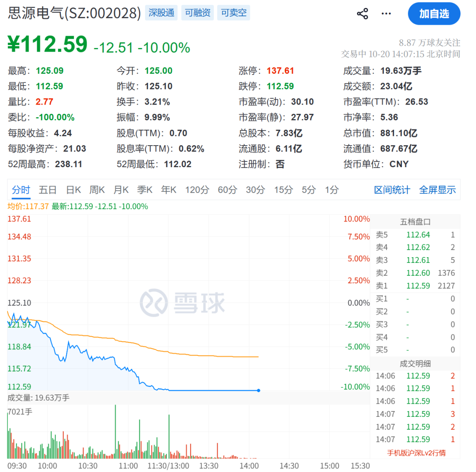Click the 买1 row in order book

click(415, 299)
